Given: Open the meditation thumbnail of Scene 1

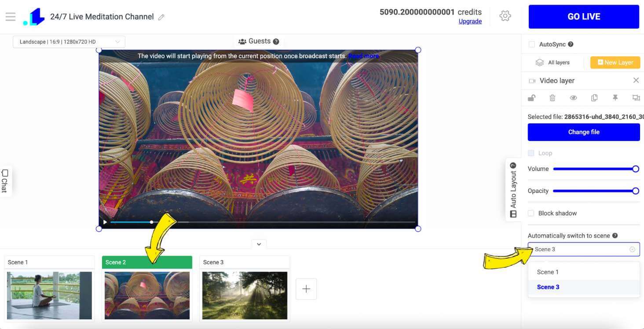Looking at the screenshot, I should [49, 295].
